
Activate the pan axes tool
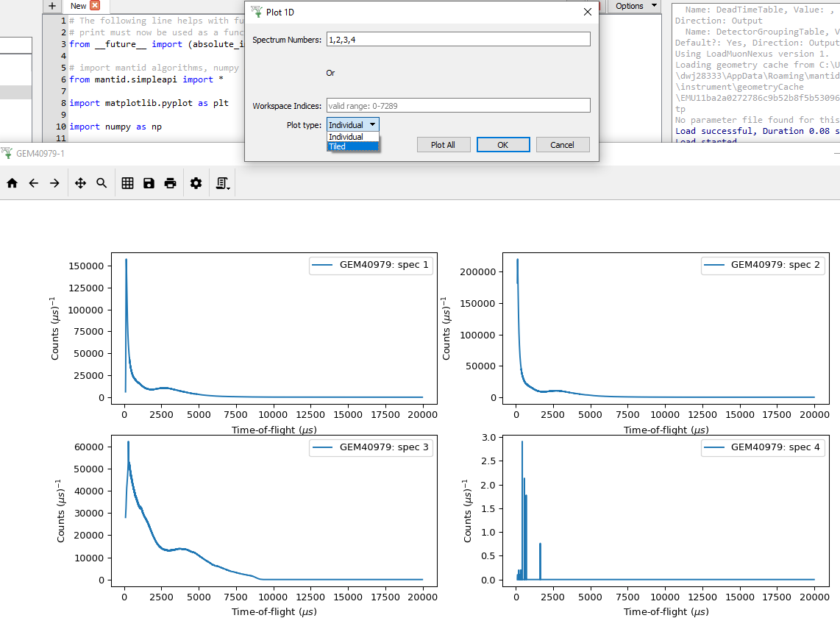coord(81,183)
